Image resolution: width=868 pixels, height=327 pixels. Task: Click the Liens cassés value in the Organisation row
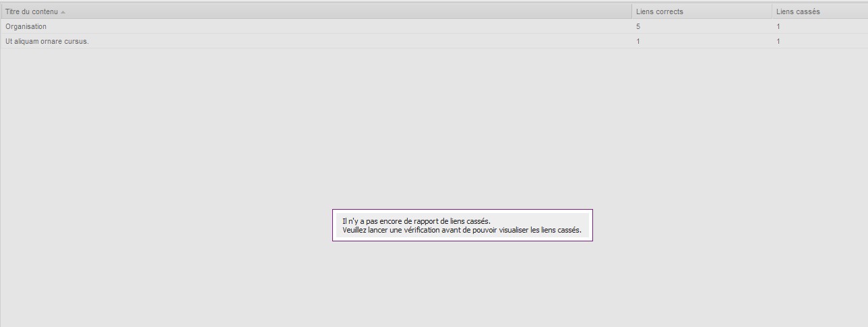coord(778,26)
